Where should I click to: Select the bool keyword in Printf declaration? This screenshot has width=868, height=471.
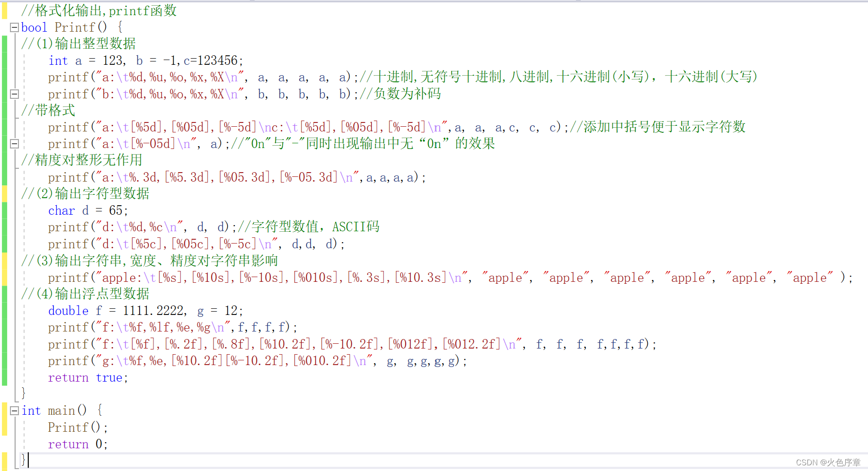click(x=33, y=27)
